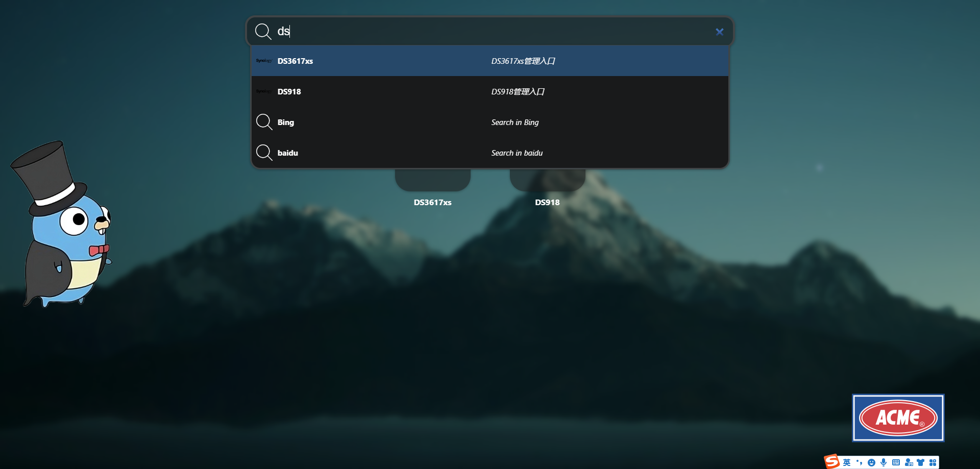Choose the baidu search option
980x469 pixels.
click(490, 153)
